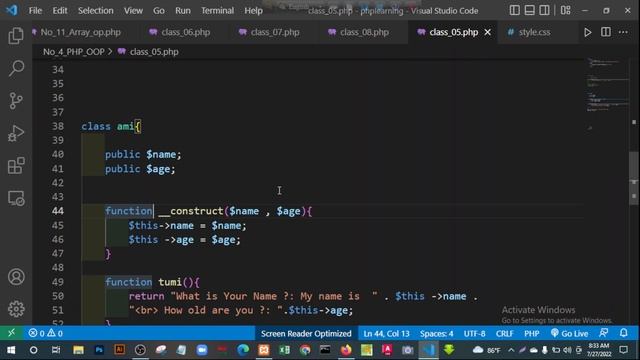This screenshot has height=360, width=640.
Task: Open the Edit menu
Action: pos(60,10)
